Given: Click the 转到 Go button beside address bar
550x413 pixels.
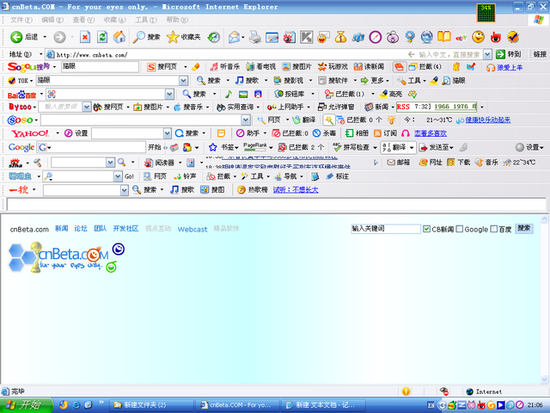Looking at the screenshot, I should pyautogui.click(x=509, y=54).
